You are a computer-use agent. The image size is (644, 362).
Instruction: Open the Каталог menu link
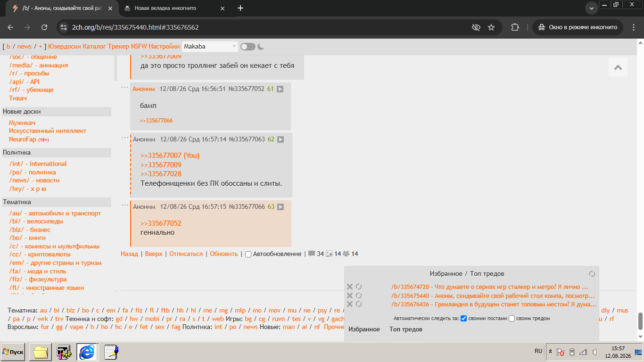[94, 46]
